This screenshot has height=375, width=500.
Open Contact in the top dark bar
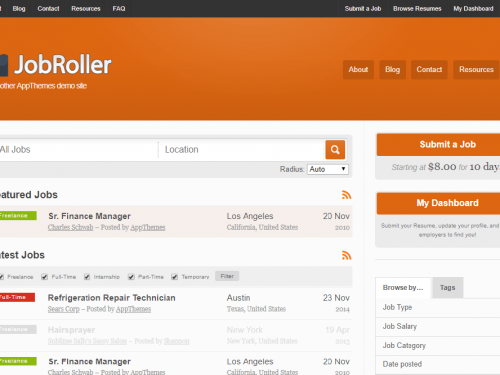pos(48,9)
